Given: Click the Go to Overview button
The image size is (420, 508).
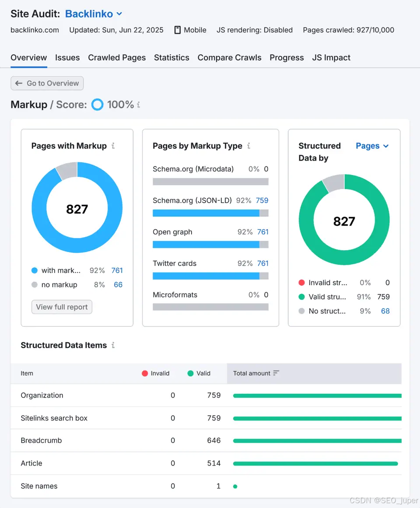Looking at the screenshot, I should point(47,83).
